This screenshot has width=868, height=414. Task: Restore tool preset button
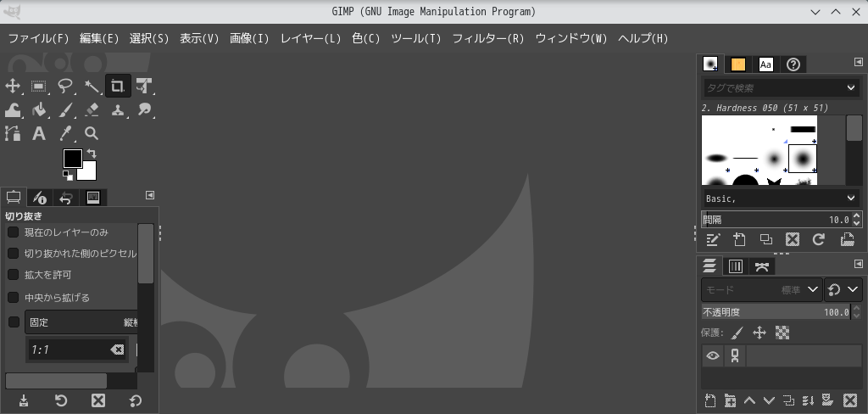(x=61, y=400)
